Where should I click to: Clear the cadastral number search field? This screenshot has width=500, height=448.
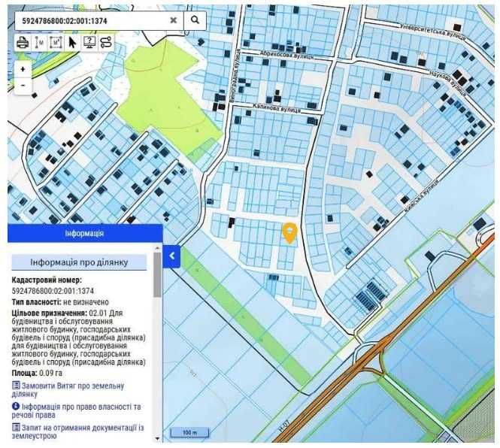pyautogui.click(x=174, y=20)
